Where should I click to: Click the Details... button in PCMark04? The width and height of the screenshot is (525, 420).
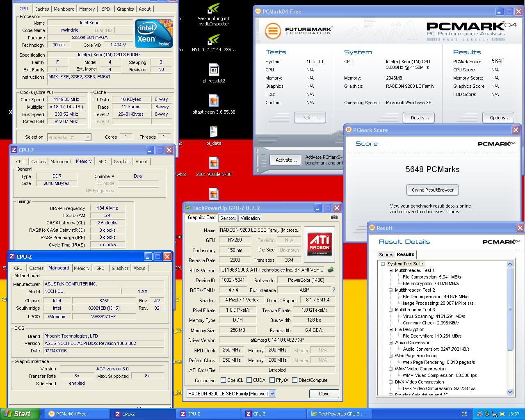click(x=420, y=118)
